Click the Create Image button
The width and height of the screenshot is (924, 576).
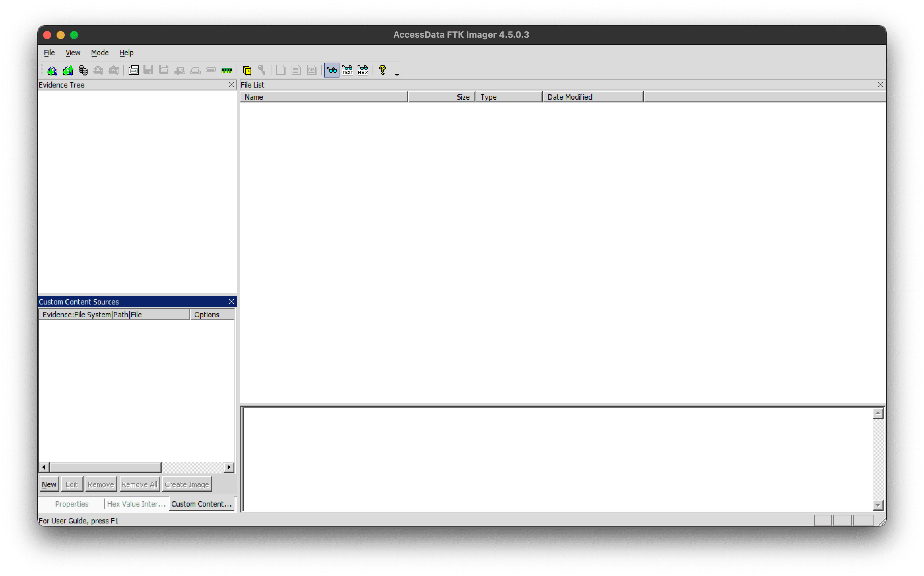pos(187,485)
